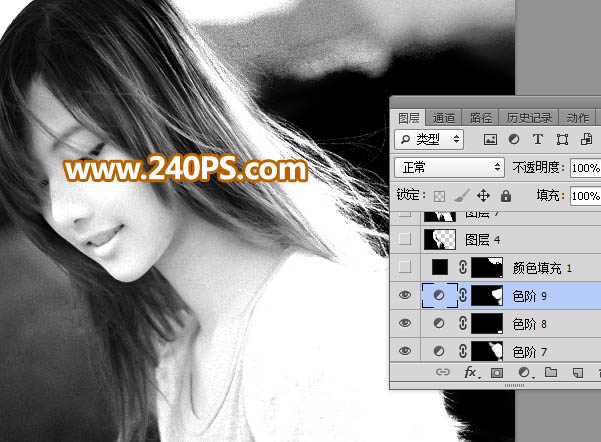Filter layers by shape icon
This screenshot has width=601, height=442.
pyautogui.click(x=562, y=140)
